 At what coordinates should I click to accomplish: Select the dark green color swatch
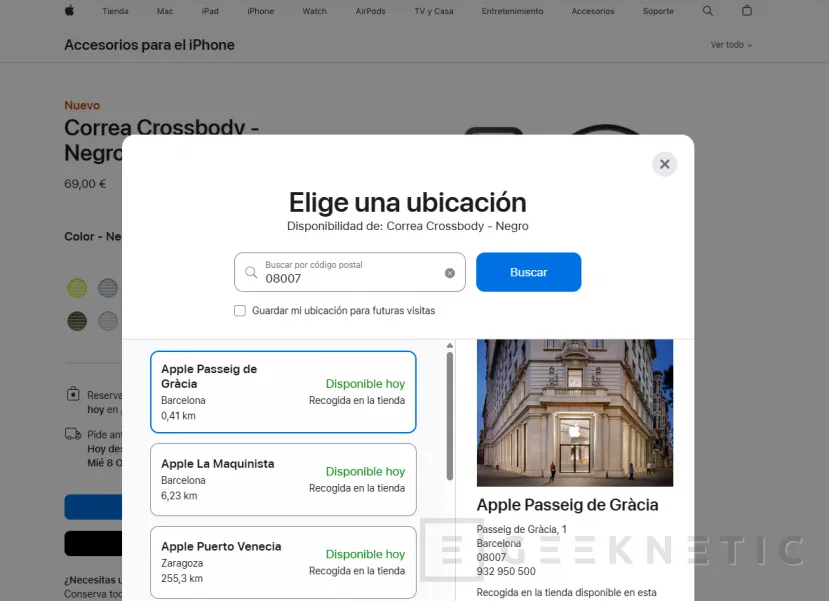pyautogui.click(x=77, y=321)
